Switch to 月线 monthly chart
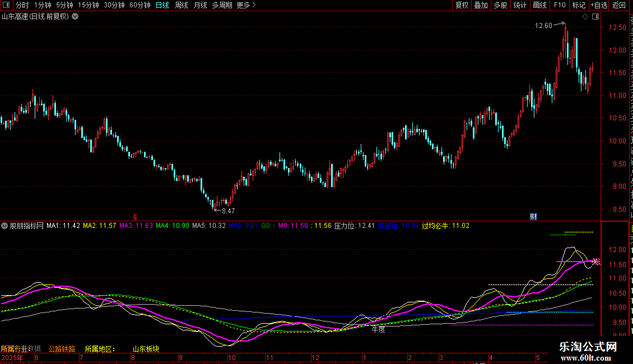The height and width of the screenshot is (364, 633). pos(200,5)
